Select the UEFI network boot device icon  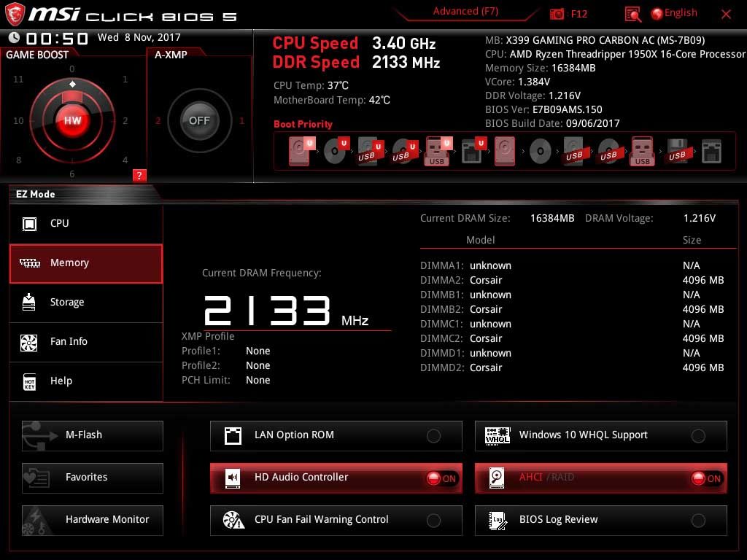473,151
